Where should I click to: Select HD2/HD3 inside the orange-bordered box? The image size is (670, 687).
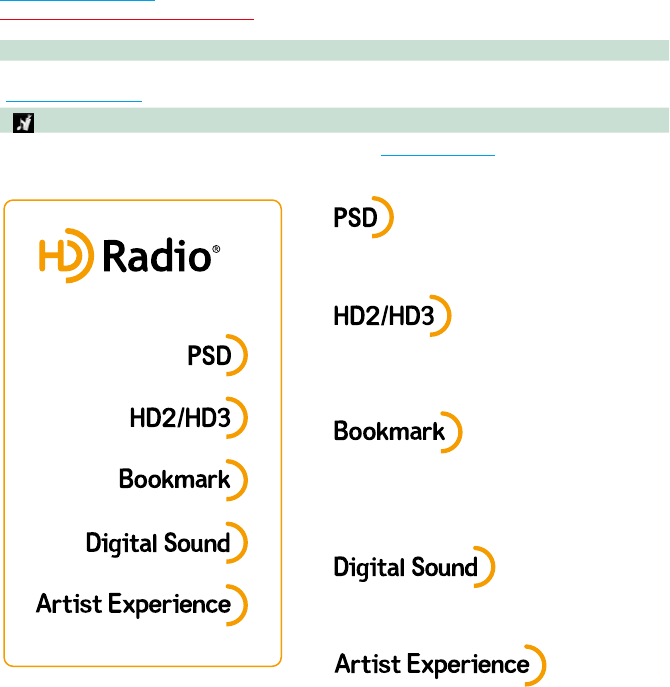point(188,418)
